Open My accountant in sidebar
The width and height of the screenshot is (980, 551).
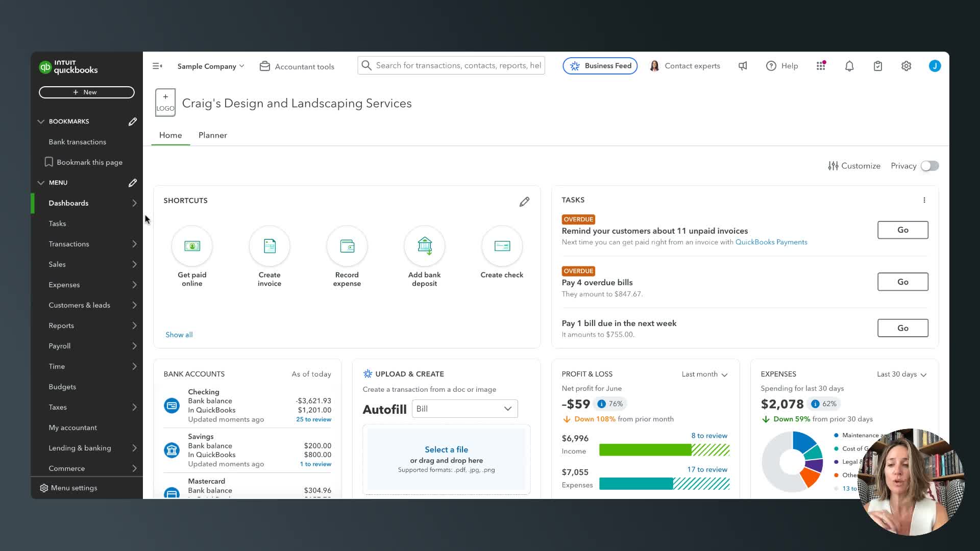[87, 428]
